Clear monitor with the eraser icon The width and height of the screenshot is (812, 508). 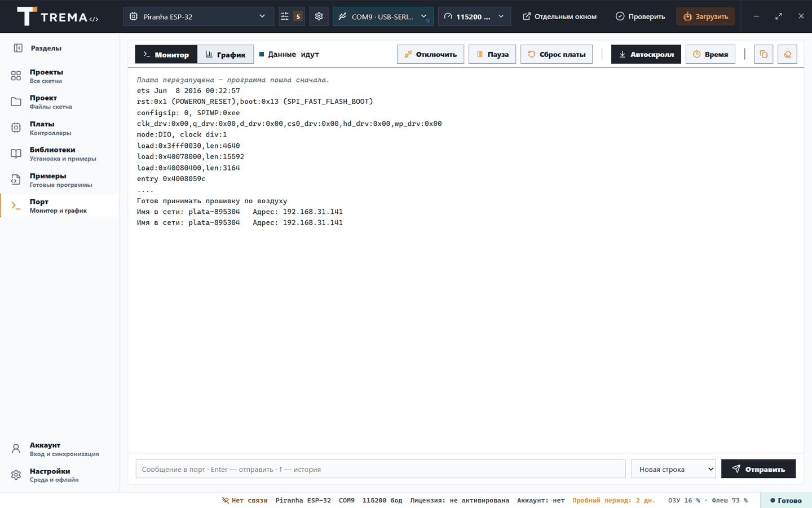[x=787, y=54]
